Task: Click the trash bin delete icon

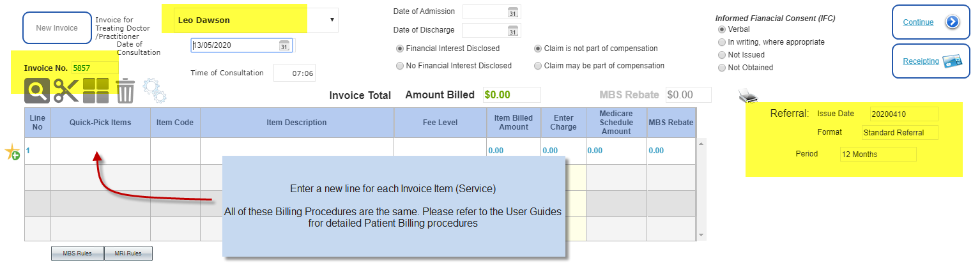Action: point(125,91)
